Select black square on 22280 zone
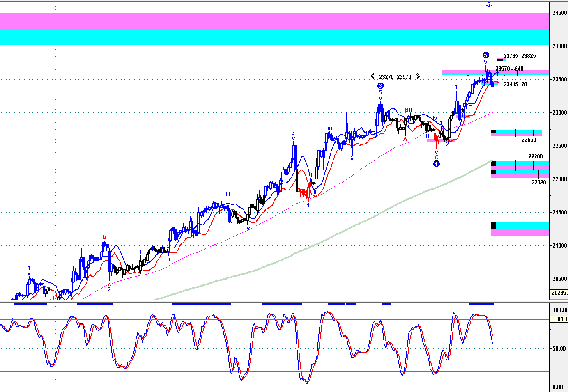568x392 pixels. click(x=493, y=163)
